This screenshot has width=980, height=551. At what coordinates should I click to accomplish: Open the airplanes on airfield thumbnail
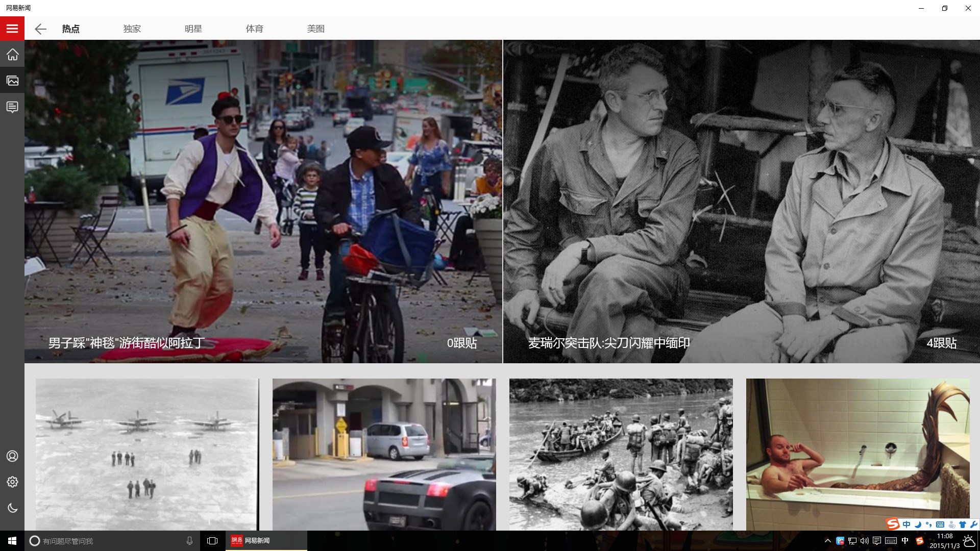click(147, 454)
